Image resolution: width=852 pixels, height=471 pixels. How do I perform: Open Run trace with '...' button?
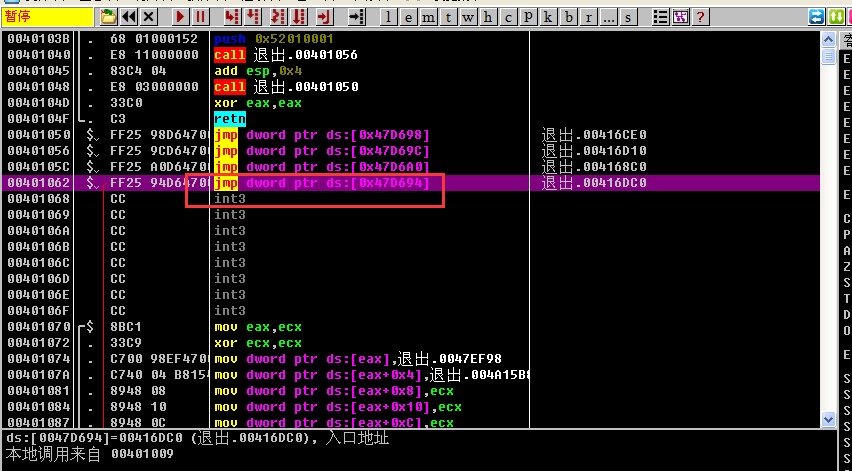[x=609, y=17]
